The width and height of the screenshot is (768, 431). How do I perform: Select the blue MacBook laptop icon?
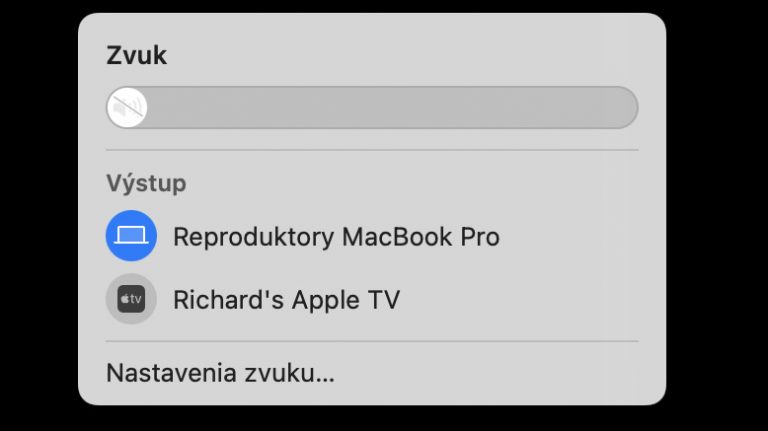tap(131, 236)
